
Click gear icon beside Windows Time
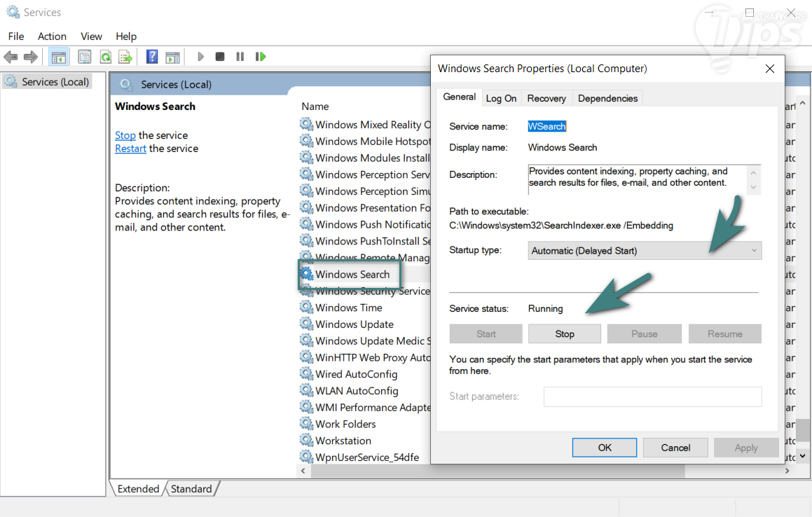[307, 308]
